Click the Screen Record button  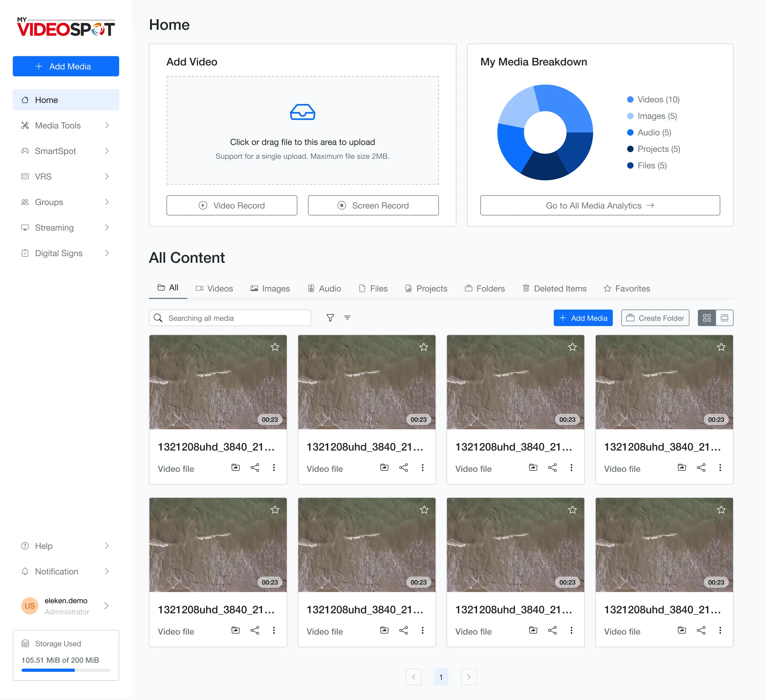tap(373, 206)
